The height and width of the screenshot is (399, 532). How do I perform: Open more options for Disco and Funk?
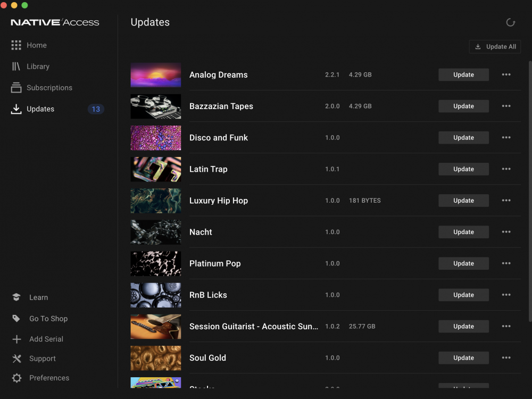click(x=506, y=137)
